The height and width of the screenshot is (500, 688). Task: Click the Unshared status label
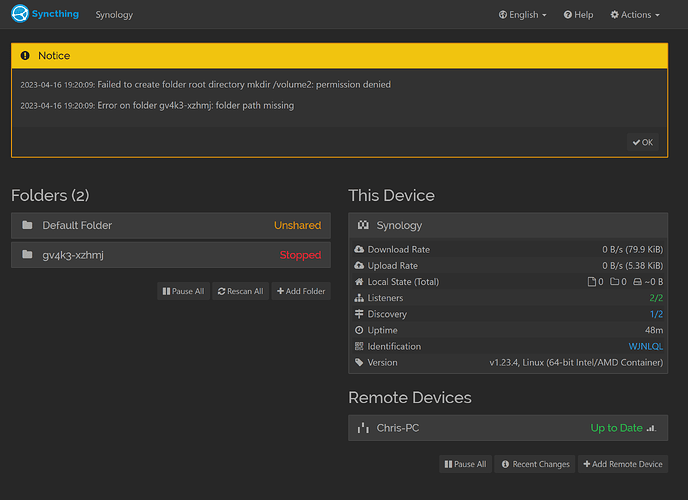[x=297, y=225]
